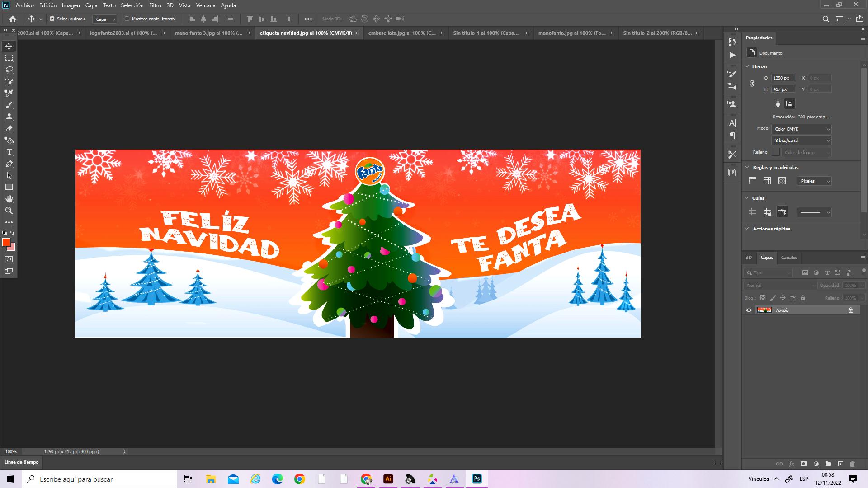Select the Pen tool
868x488 pixels.
coord(9,164)
